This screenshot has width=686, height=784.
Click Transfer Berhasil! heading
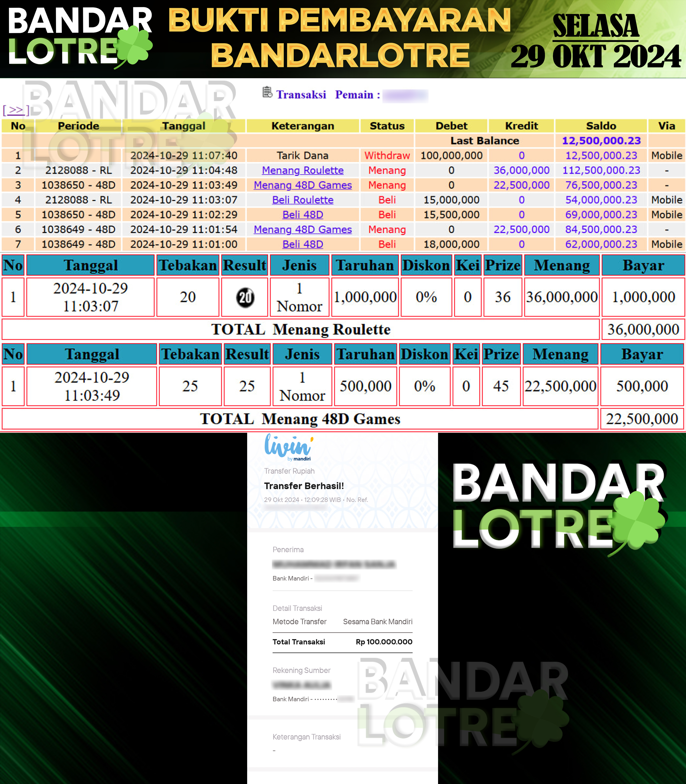[304, 486]
